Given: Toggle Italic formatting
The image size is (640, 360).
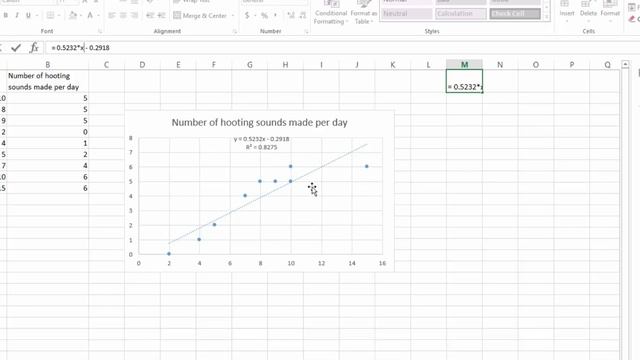Looking at the screenshot, I should [17, 16].
